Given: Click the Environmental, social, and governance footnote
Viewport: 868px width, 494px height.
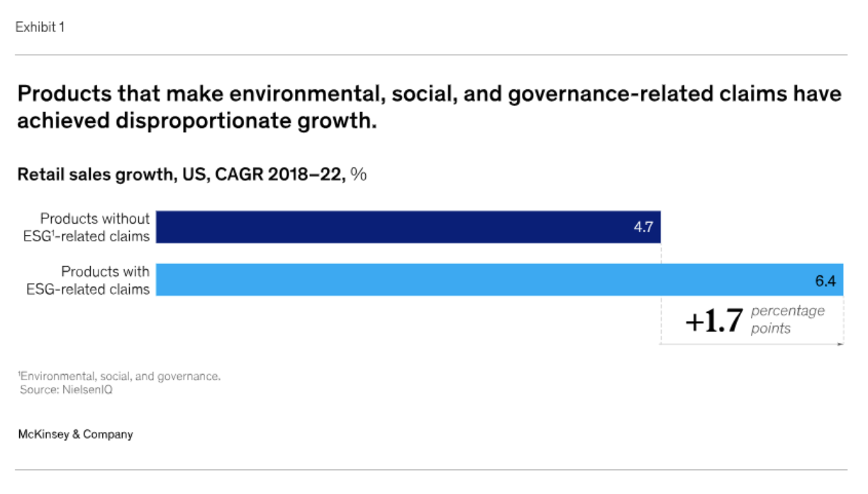Looking at the screenshot, I should point(119,376).
